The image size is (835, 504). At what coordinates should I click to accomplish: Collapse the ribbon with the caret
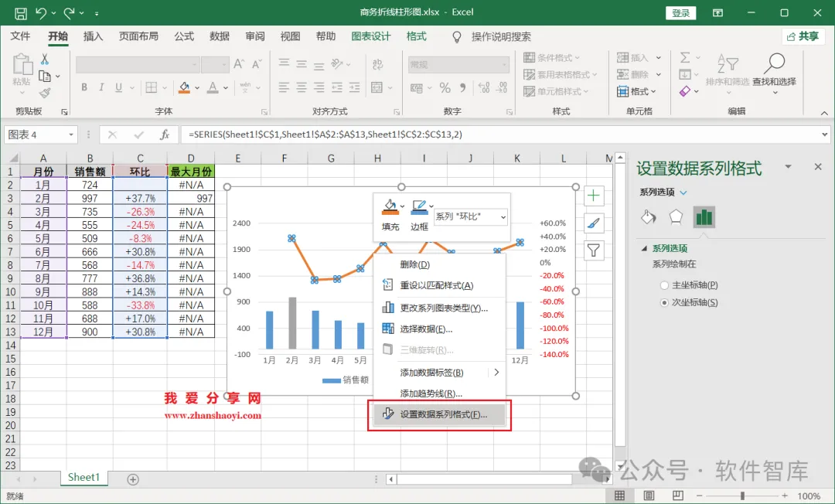pyautogui.click(x=824, y=113)
